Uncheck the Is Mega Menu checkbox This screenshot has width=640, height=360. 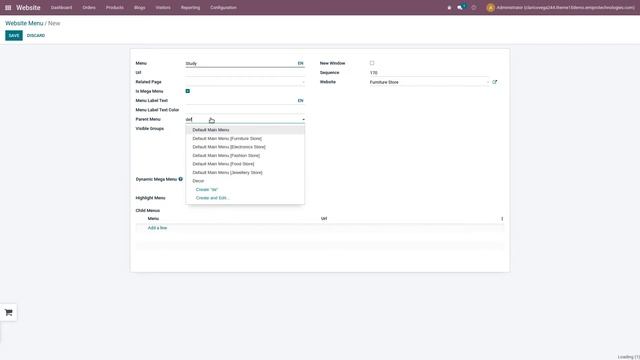click(188, 91)
